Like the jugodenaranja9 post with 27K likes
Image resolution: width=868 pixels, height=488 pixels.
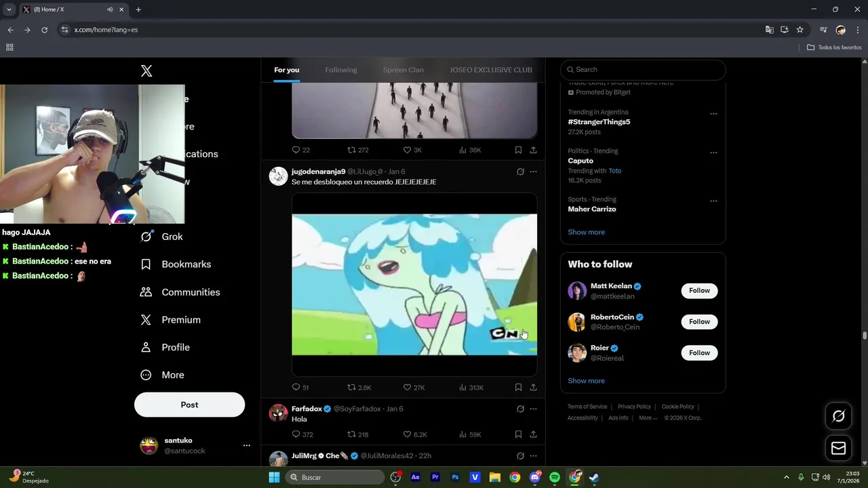pos(414,388)
